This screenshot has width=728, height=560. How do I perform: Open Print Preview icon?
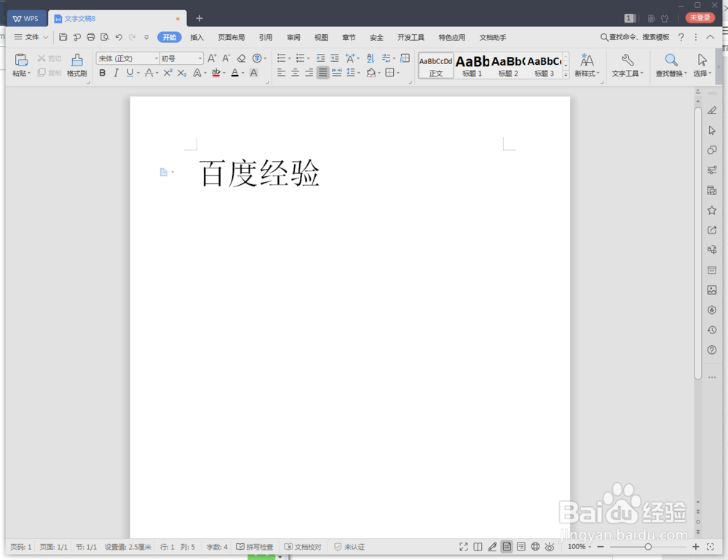pyautogui.click(x=105, y=37)
